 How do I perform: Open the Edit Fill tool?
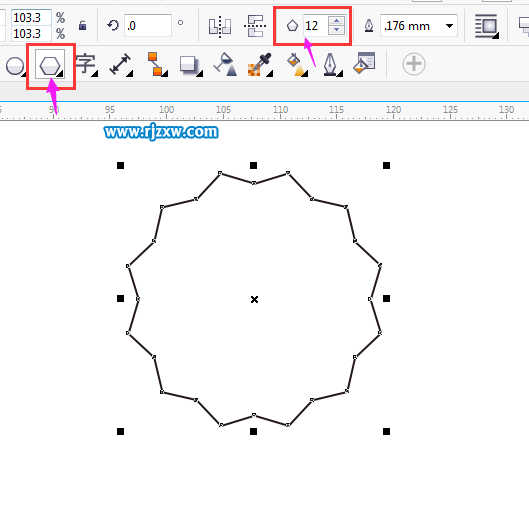[x=364, y=63]
